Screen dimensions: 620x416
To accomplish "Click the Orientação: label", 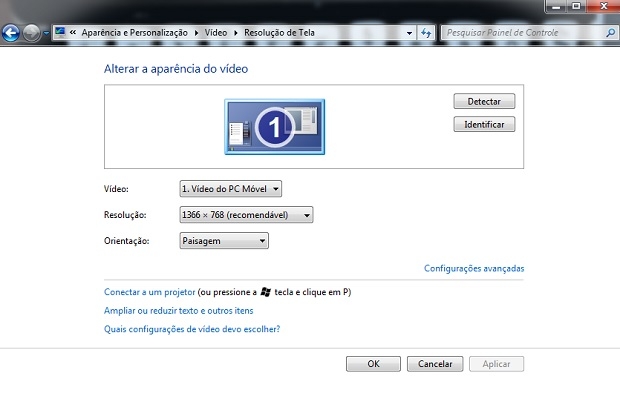I will click(127, 241).
